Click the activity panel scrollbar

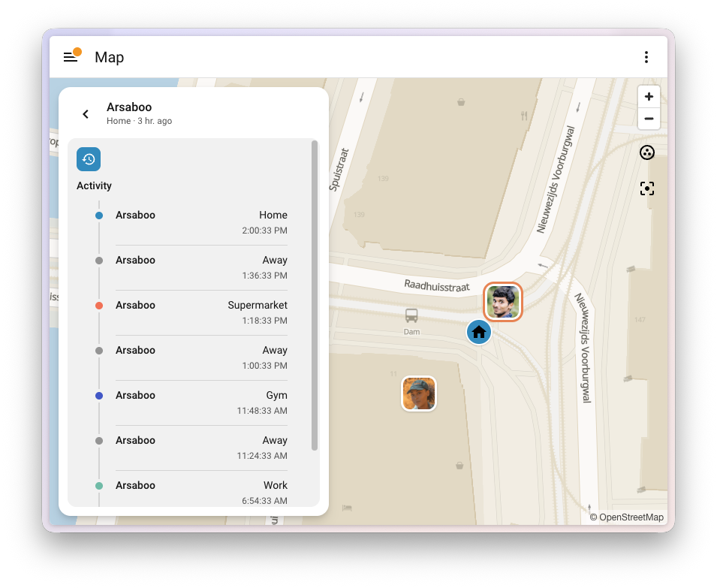[314, 295]
